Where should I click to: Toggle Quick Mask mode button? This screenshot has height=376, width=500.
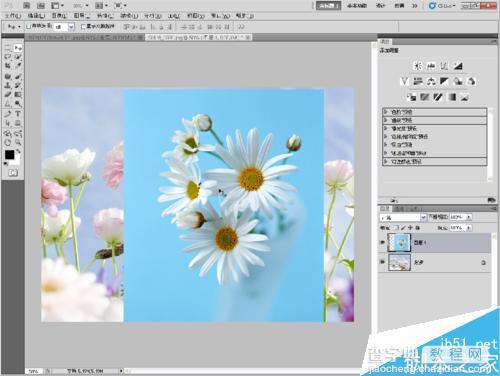(13, 173)
